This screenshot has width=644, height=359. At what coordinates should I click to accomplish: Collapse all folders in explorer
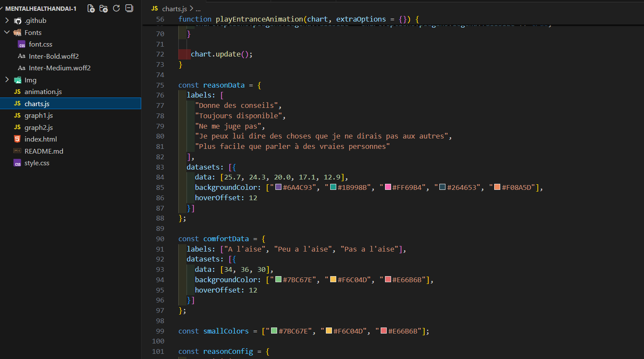[x=129, y=8]
